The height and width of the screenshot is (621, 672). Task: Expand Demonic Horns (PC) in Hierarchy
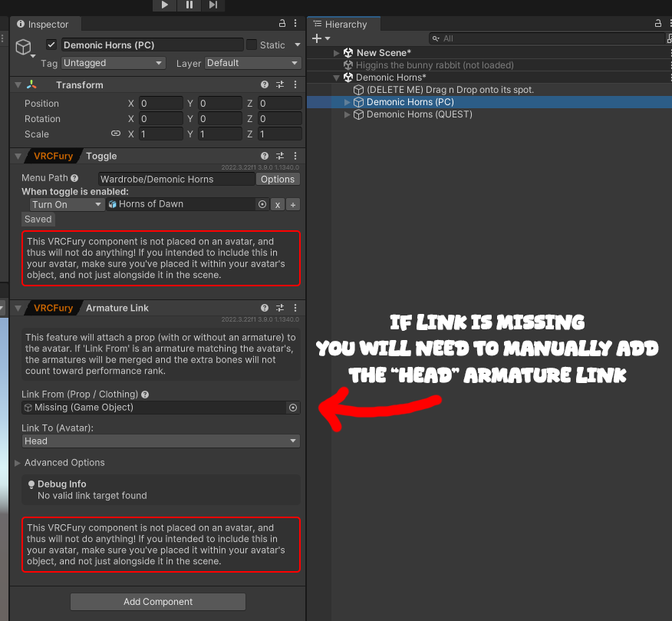tap(348, 102)
